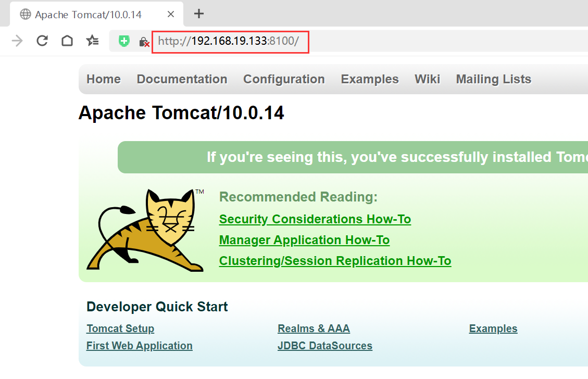Image resolution: width=588 pixels, height=379 pixels.
Task: Click the Tomcat cat logo
Action: (145, 230)
